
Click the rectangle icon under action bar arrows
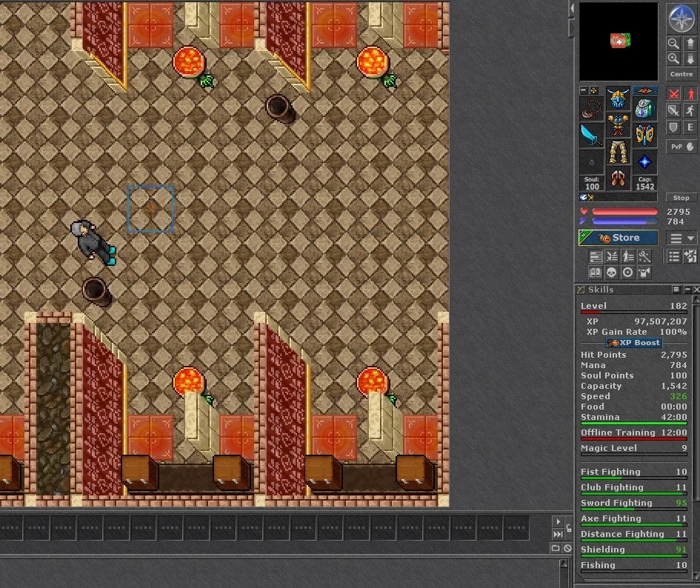click(x=556, y=548)
